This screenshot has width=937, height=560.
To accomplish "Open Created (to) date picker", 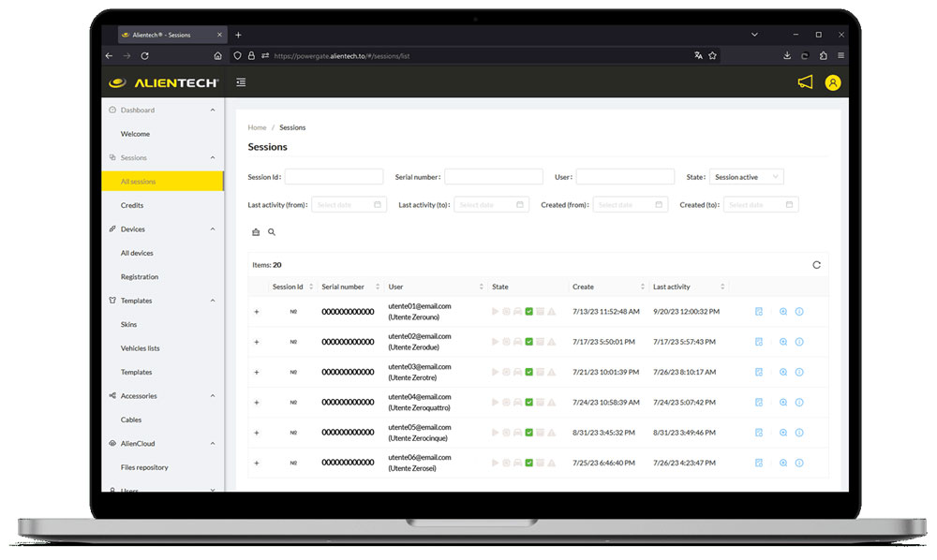I will click(761, 205).
